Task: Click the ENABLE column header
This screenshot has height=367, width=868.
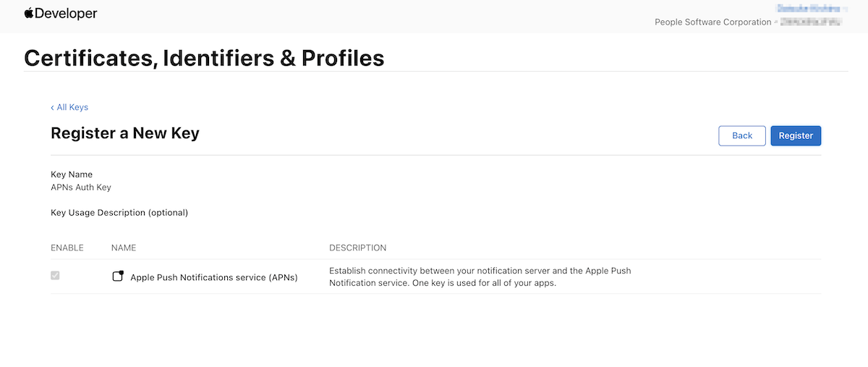Action: coord(67,248)
